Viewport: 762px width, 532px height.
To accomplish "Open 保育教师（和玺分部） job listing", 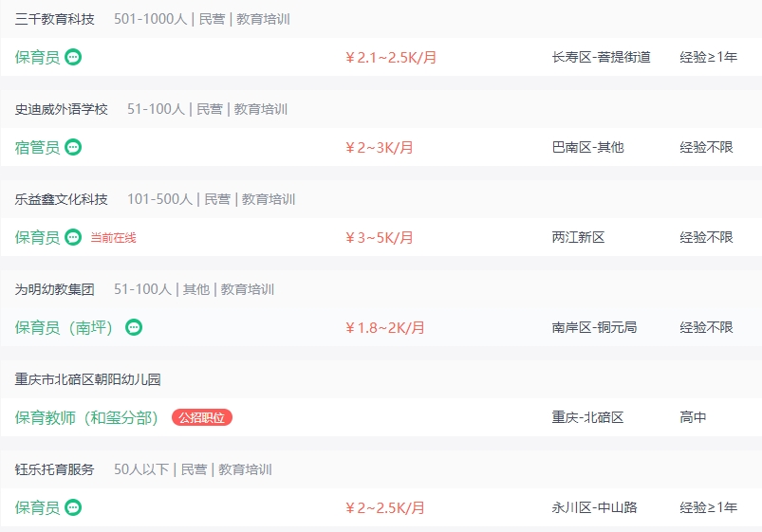I will (86, 417).
